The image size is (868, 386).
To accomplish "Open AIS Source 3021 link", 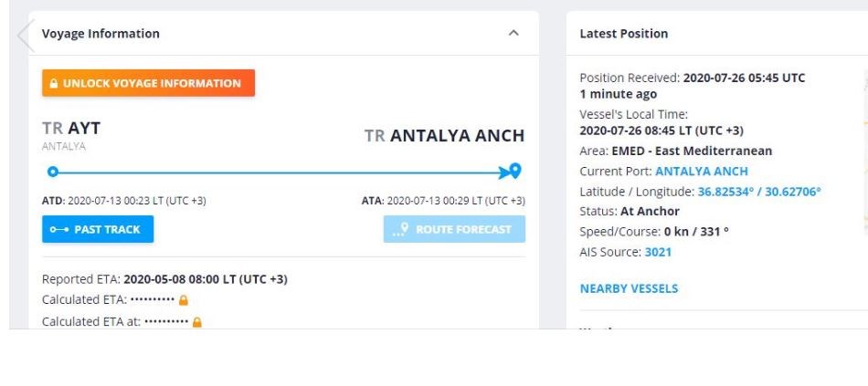I will [658, 252].
